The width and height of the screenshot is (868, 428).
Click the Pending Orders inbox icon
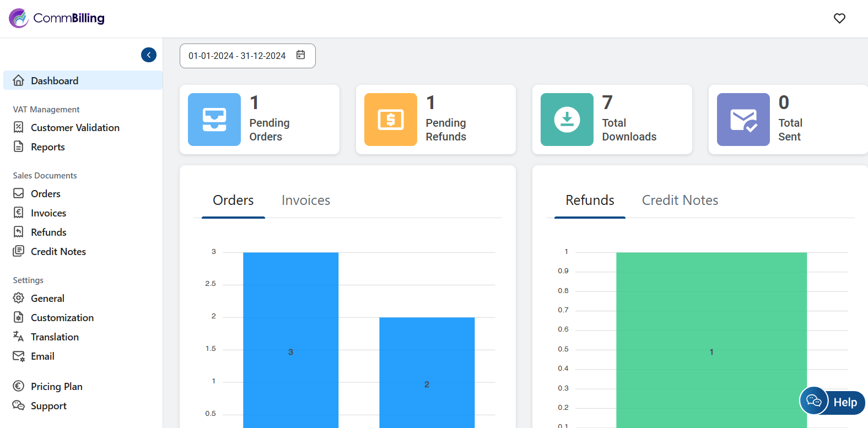tap(214, 120)
